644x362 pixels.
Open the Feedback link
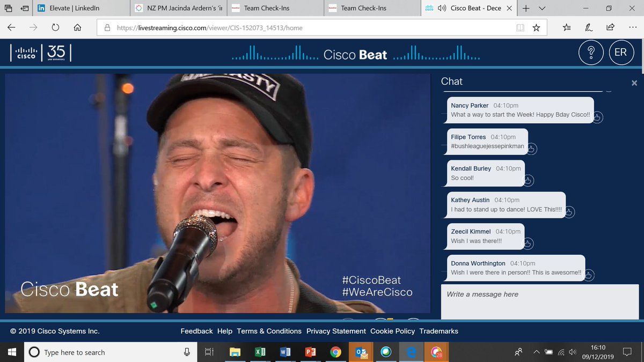(196, 331)
